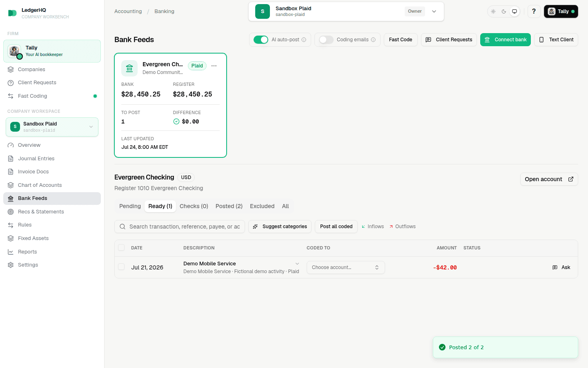Toggle AI auto-post switch off

point(261,40)
